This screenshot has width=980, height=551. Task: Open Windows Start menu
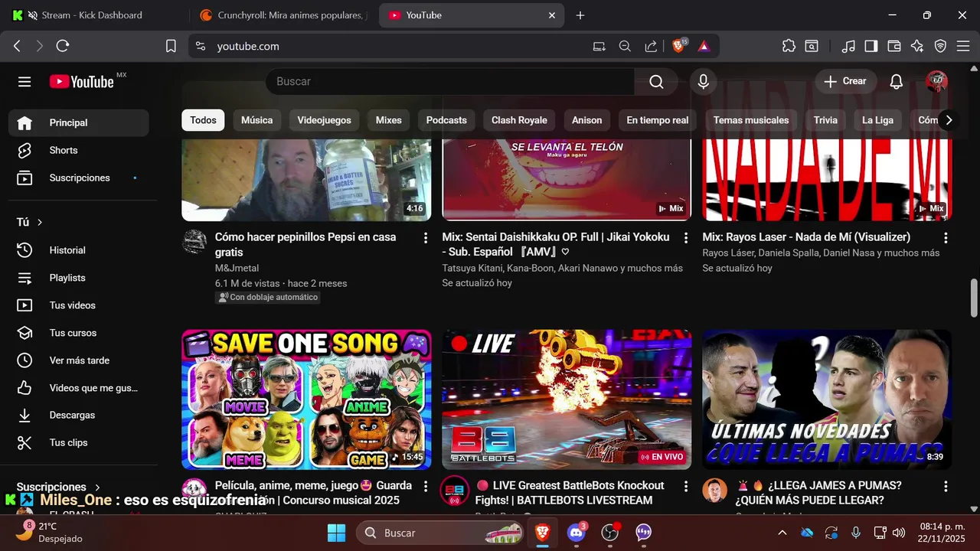[x=336, y=533]
